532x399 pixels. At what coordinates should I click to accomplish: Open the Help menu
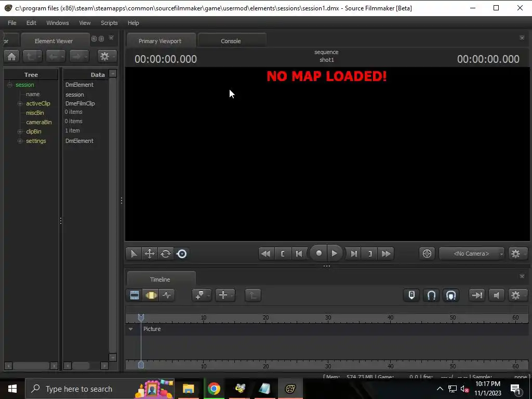tap(134, 23)
